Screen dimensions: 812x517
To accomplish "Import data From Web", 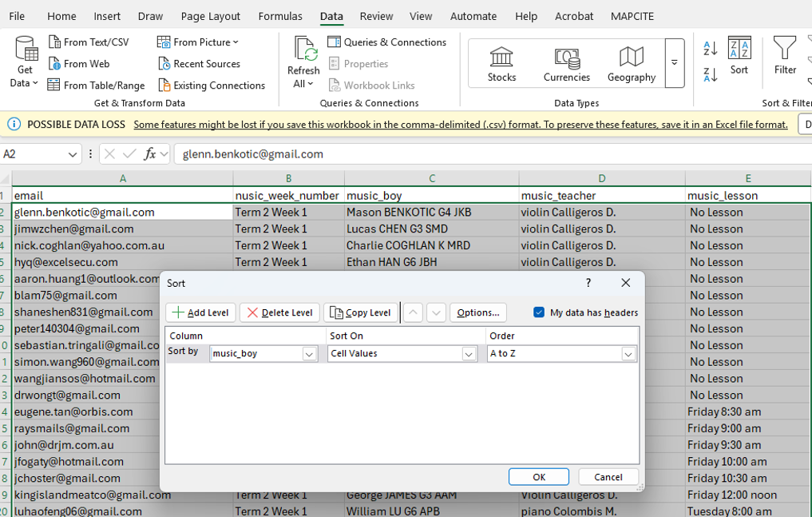I will (x=79, y=64).
